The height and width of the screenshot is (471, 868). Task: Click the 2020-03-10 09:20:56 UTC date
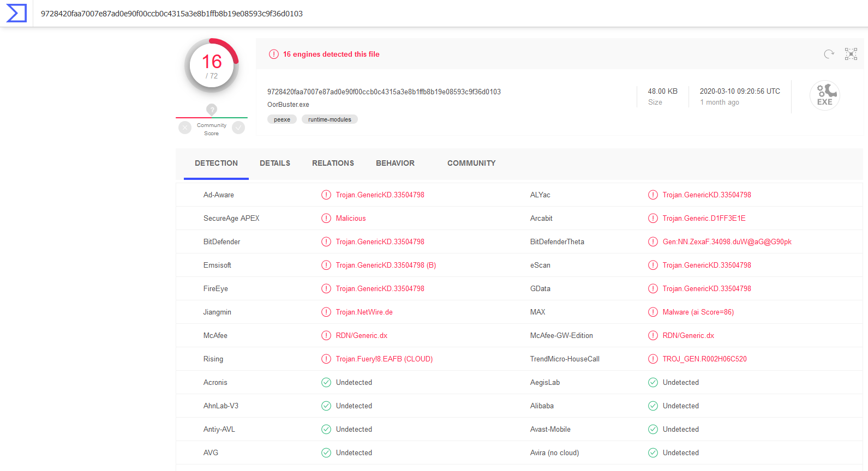[x=740, y=91]
